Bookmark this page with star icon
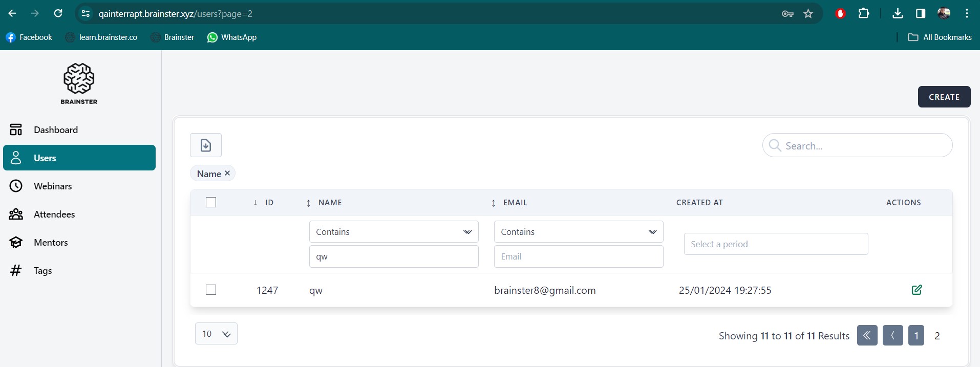980x367 pixels. (808, 14)
